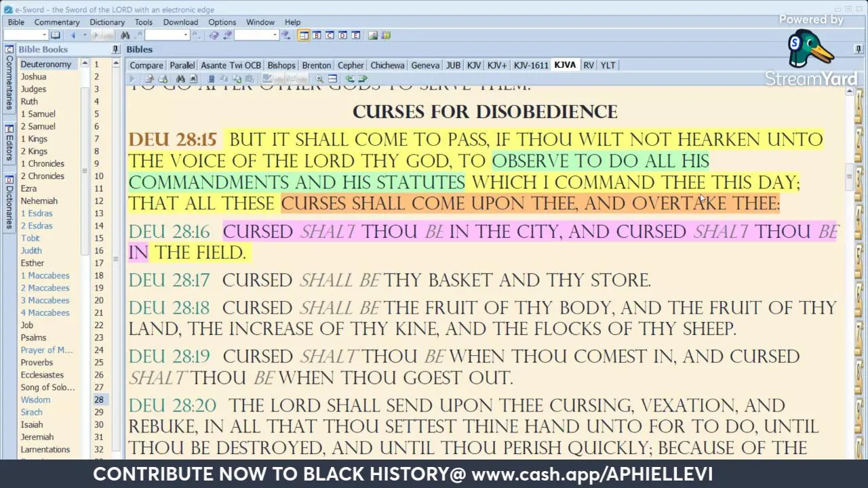Click the Back navigation arrow in the toolbar
Image resolution: width=868 pixels, height=488 pixels.
73,35
